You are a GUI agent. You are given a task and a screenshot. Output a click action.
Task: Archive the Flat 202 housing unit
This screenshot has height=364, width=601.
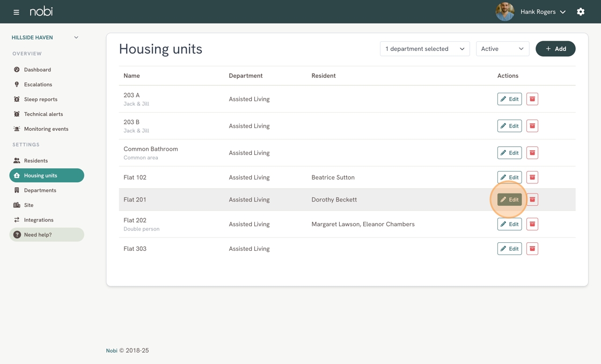point(532,224)
